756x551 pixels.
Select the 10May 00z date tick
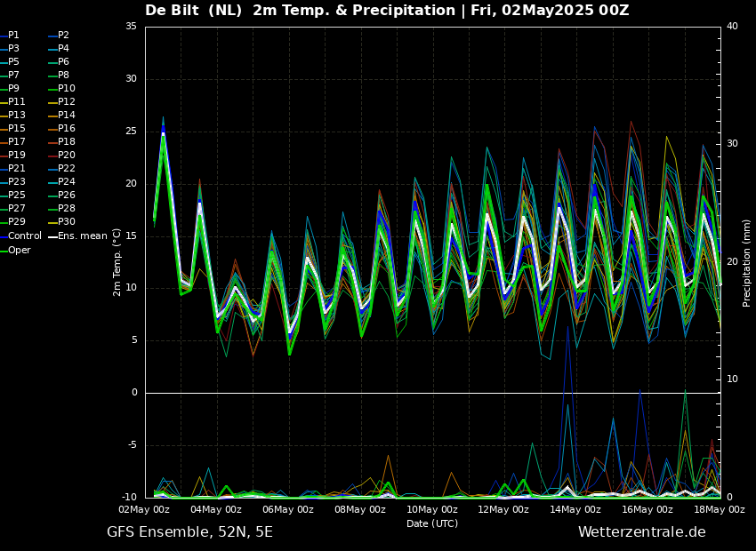[432, 509]
